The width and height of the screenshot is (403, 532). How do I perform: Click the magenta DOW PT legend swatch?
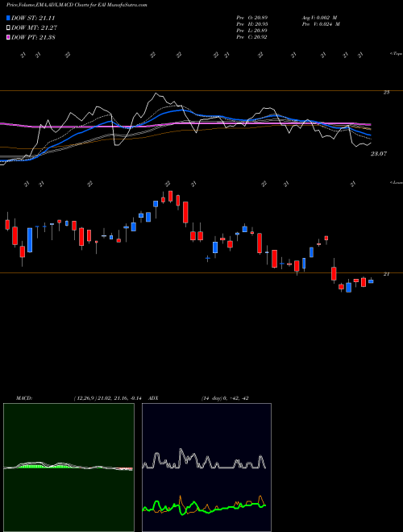8,37
